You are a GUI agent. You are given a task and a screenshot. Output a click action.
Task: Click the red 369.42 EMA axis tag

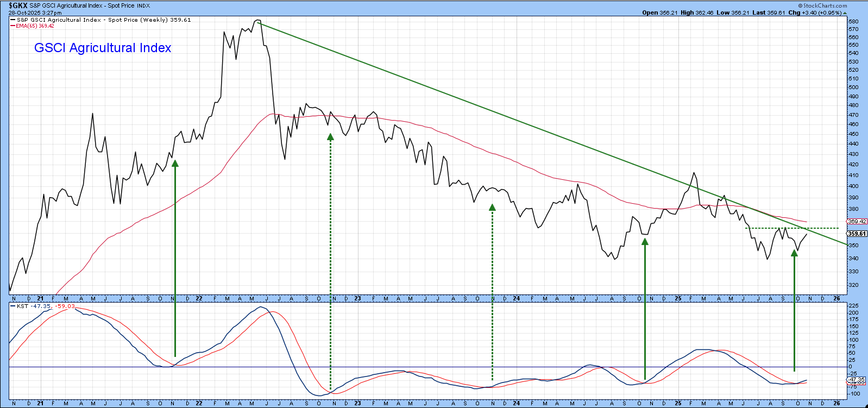(x=857, y=222)
